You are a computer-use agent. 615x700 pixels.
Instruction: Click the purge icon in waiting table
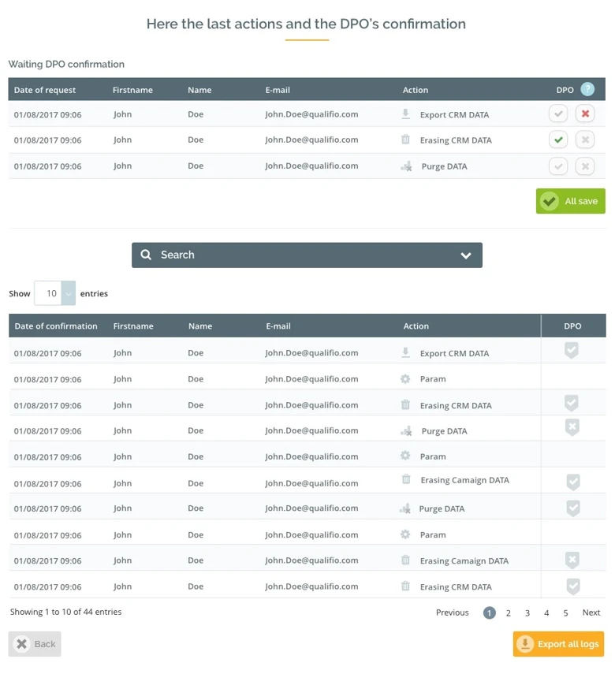point(406,166)
